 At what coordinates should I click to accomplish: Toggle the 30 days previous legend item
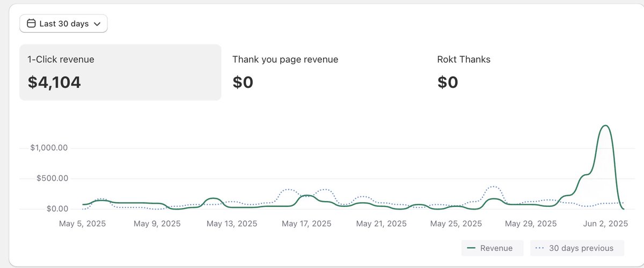pyautogui.click(x=577, y=248)
